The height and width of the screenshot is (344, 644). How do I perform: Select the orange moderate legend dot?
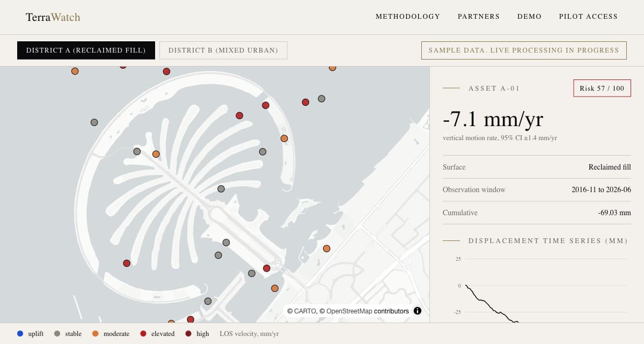click(96, 333)
